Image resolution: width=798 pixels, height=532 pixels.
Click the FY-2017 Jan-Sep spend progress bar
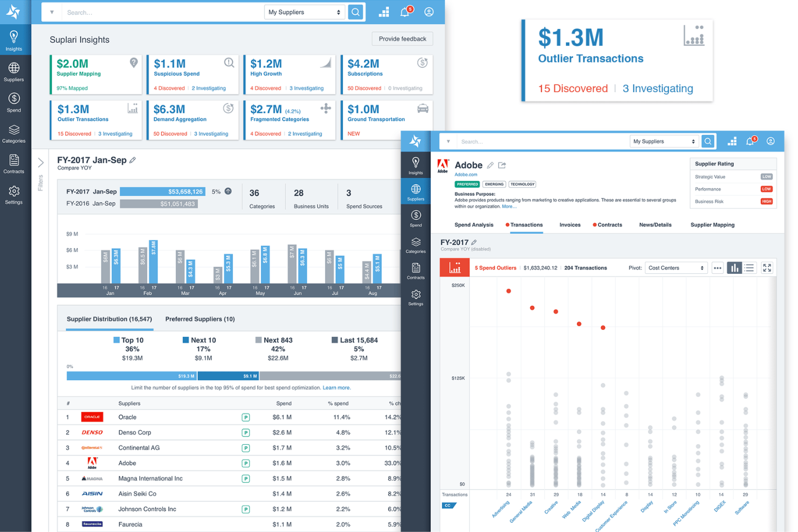[x=162, y=191]
